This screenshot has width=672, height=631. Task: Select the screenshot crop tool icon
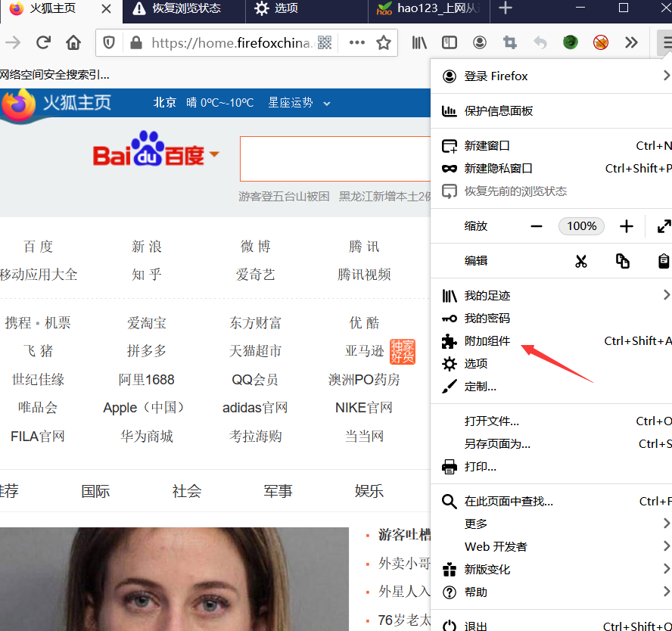[x=509, y=43]
